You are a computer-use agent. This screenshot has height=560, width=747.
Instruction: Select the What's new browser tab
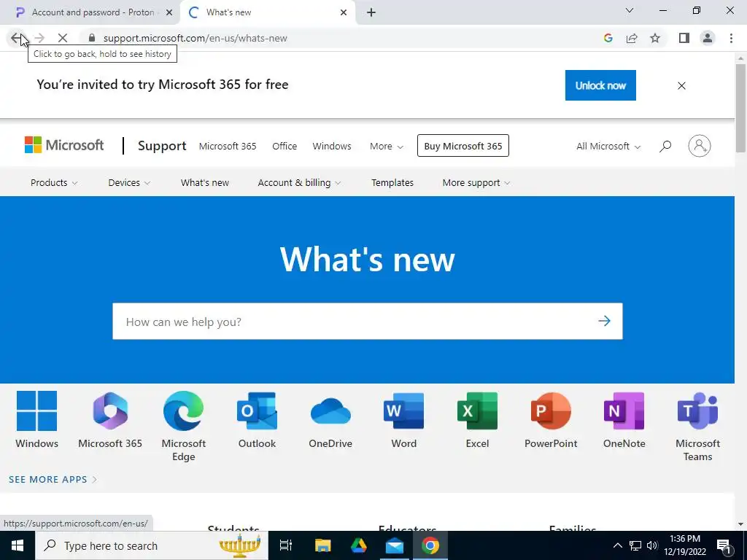pyautogui.click(x=268, y=12)
